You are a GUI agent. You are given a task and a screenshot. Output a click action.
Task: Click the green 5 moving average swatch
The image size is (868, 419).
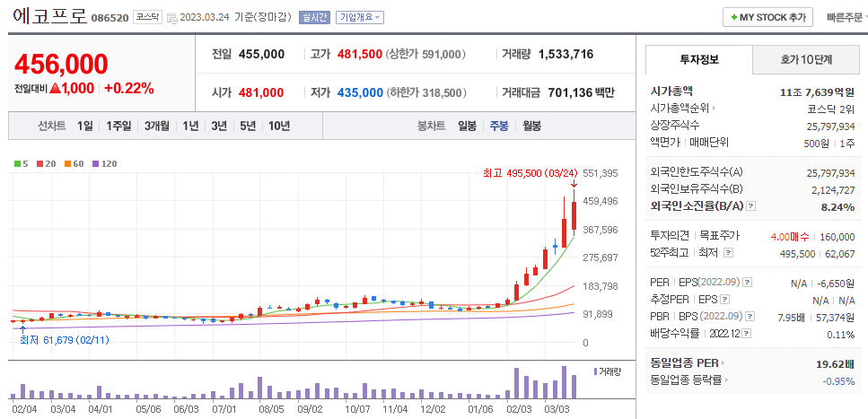[18, 164]
